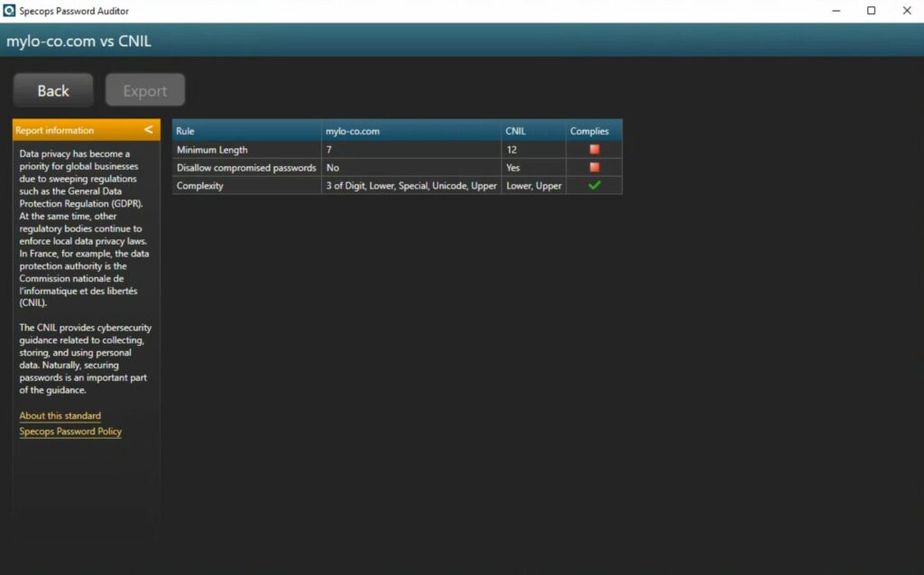This screenshot has height=575, width=924.
Task: Click the CNIL compromised passwords value Yes
Action: click(533, 168)
